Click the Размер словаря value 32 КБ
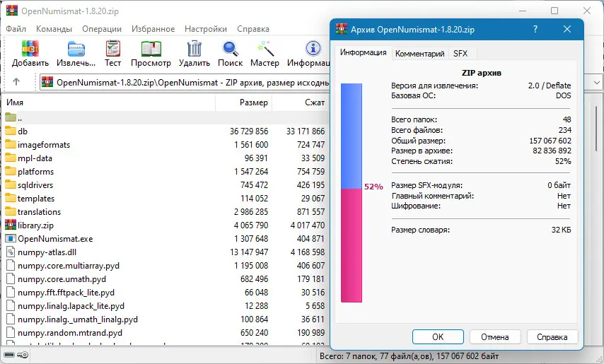The height and width of the screenshot is (364, 604). (562, 230)
